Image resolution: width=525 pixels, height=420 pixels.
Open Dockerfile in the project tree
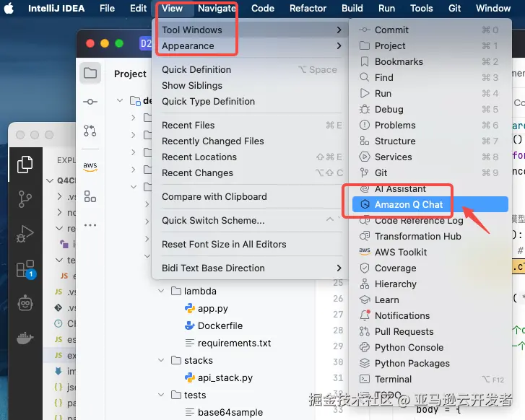click(x=214, y=325)
